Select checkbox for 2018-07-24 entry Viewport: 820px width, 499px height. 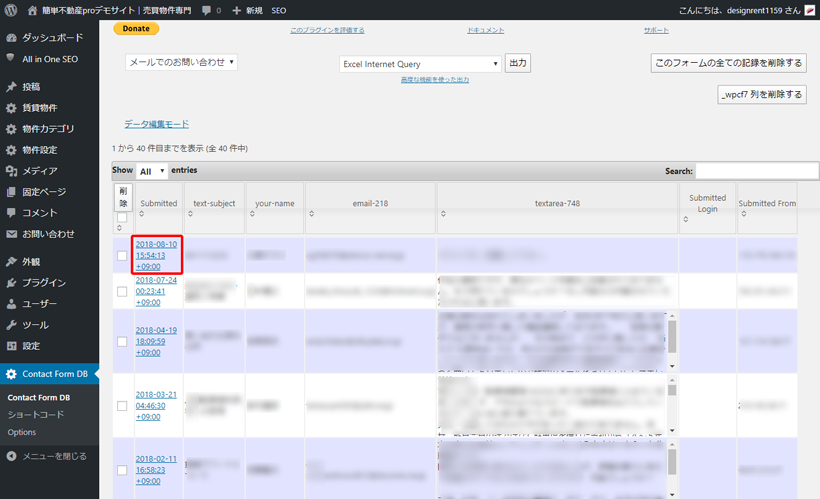(122, 291)
